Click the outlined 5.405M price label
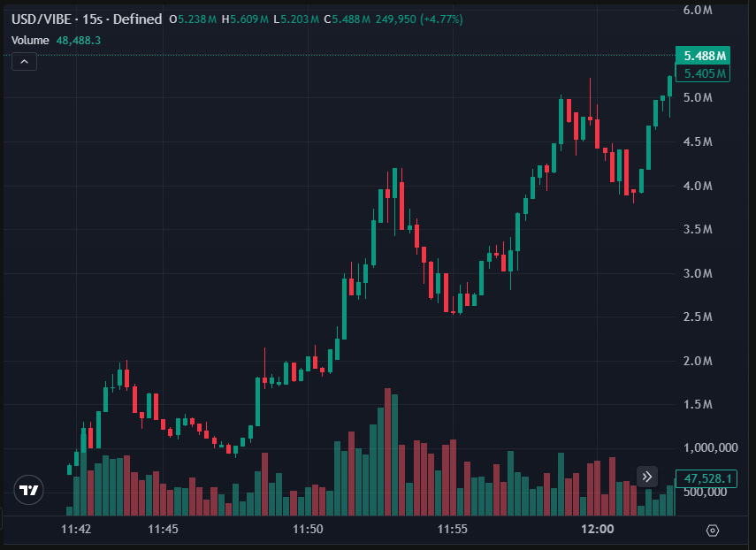This screenshot has height=550, width=756. point(703,73)
